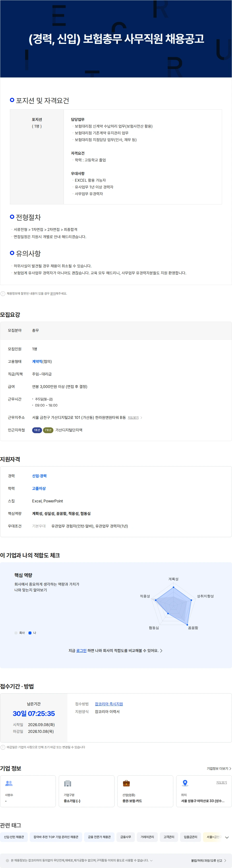Image resolution: width=232 pixels, height=868 pixels.
Task: Click the 문의 link in the notice
Action: pyautogui.click(x=53, y=293)
